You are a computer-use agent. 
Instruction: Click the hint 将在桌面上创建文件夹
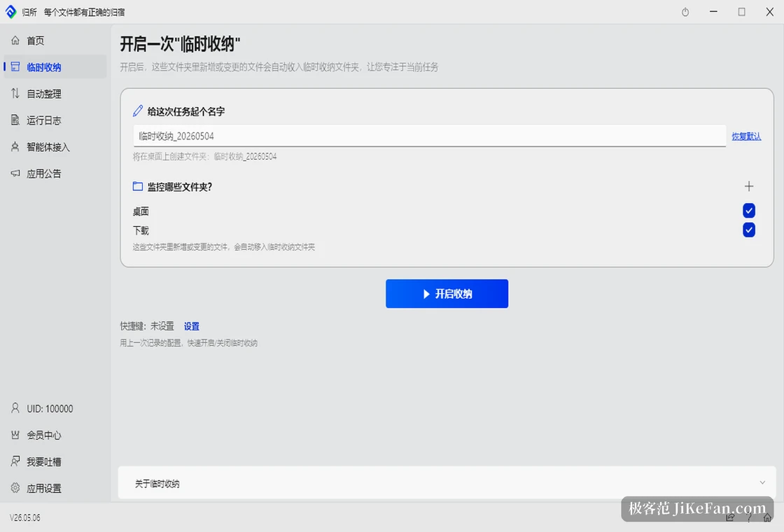tap(204, 157)
